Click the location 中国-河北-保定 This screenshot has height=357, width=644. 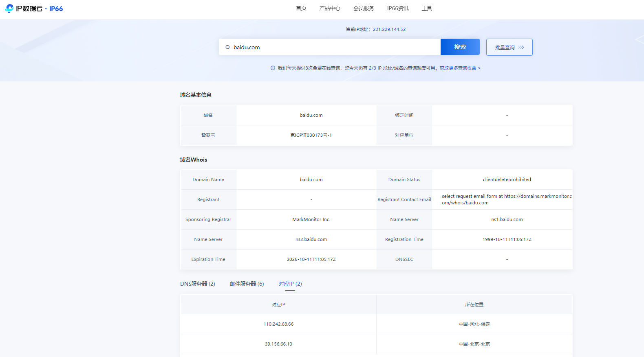[x=474, y=324]
